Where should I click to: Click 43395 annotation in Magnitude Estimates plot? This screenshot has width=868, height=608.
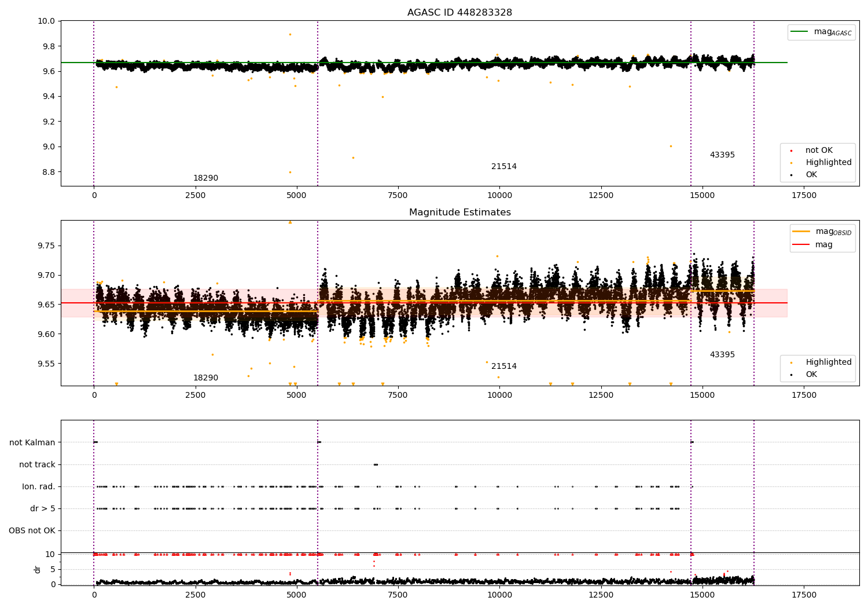[x=722, y=355]
